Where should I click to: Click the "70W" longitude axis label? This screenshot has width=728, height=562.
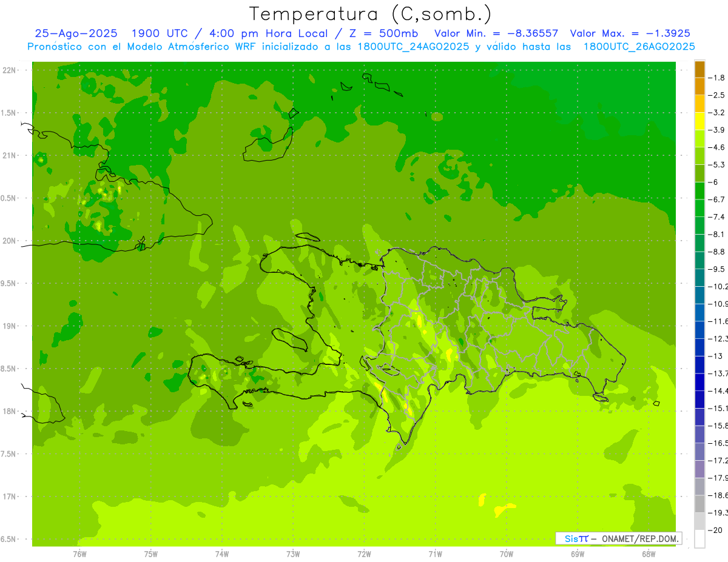507,554
